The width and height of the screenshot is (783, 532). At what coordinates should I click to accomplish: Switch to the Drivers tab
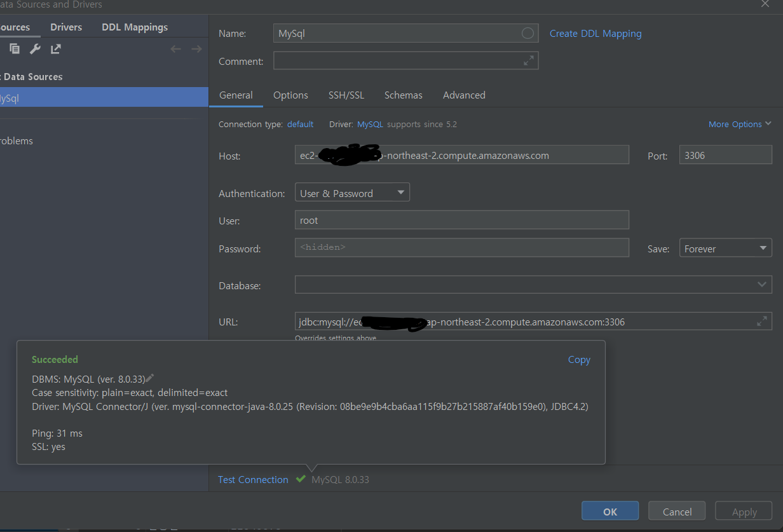[66, 27]
